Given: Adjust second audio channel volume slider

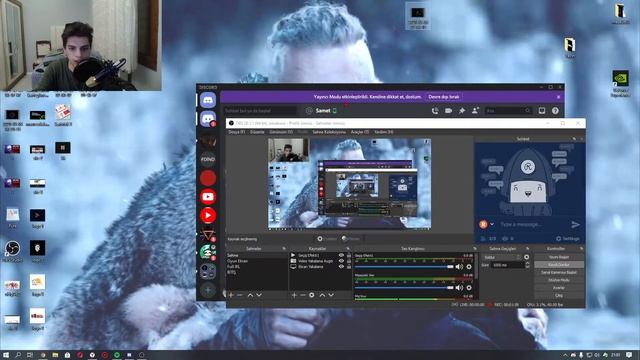Looking at the screenshot, I should [x=404, y=288].
